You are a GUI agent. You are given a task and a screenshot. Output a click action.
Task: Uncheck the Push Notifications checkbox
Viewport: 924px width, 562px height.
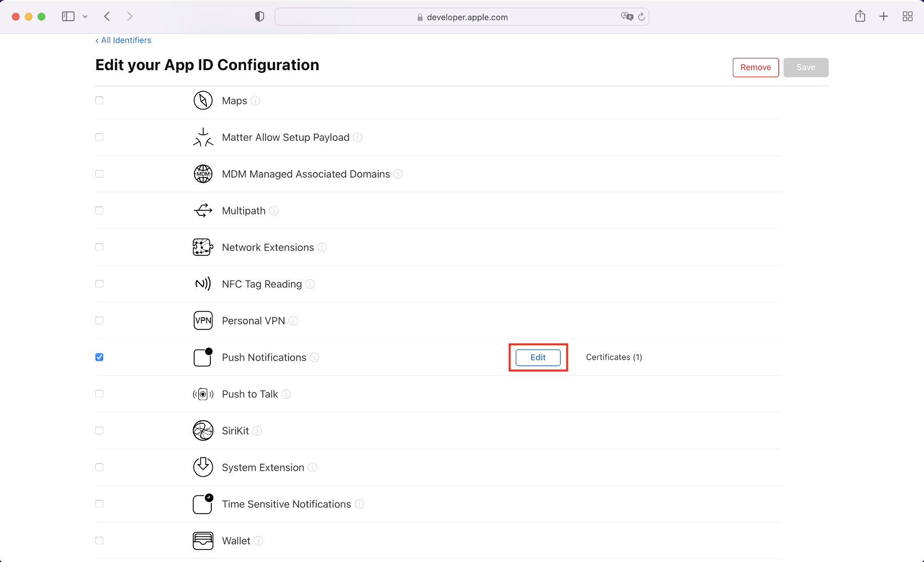pyautogui.click(x=99, y=357)
